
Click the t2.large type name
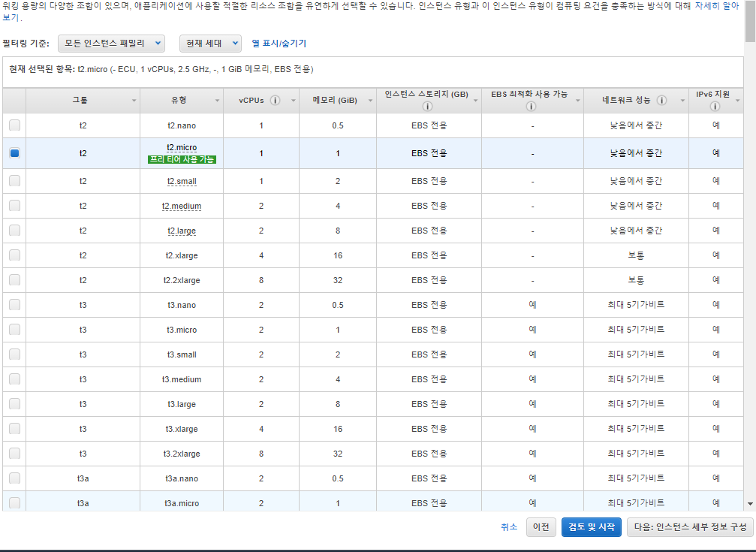pos(182,231)
